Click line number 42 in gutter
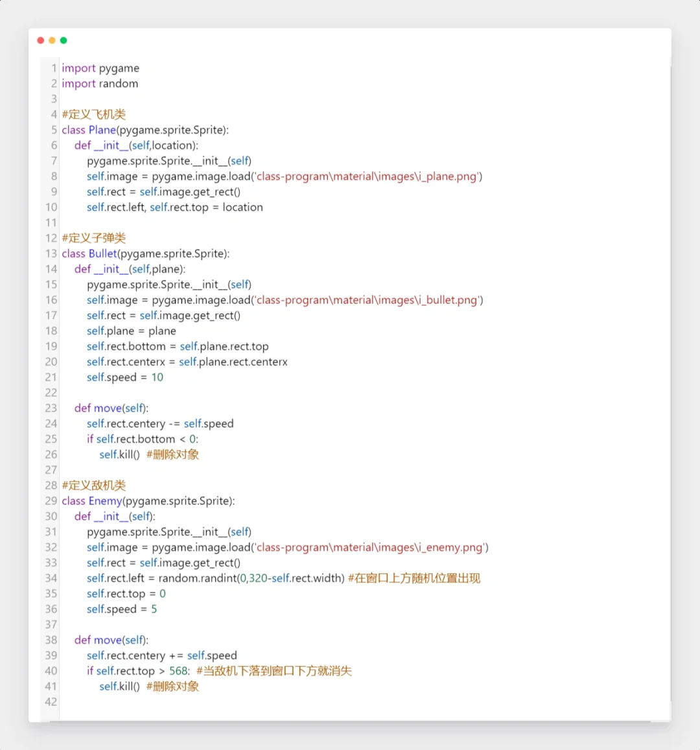700x750 pixels. (51, 702)
